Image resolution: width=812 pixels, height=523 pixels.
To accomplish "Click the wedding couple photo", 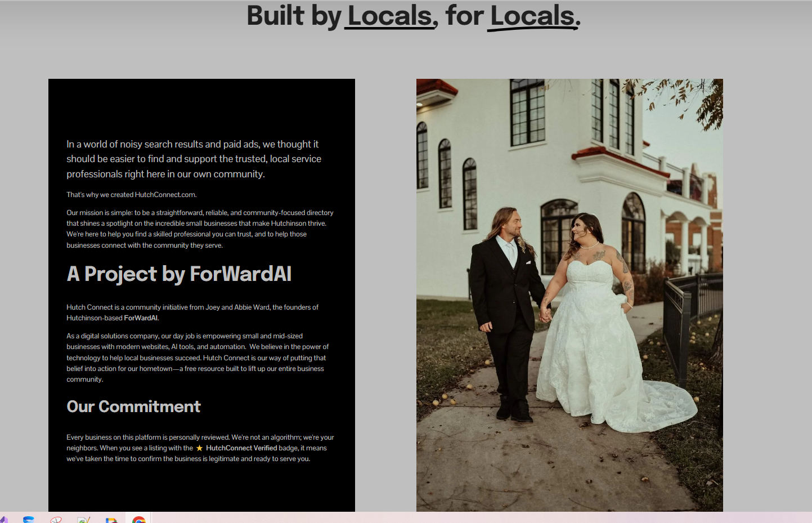I will tap(569, 295).
